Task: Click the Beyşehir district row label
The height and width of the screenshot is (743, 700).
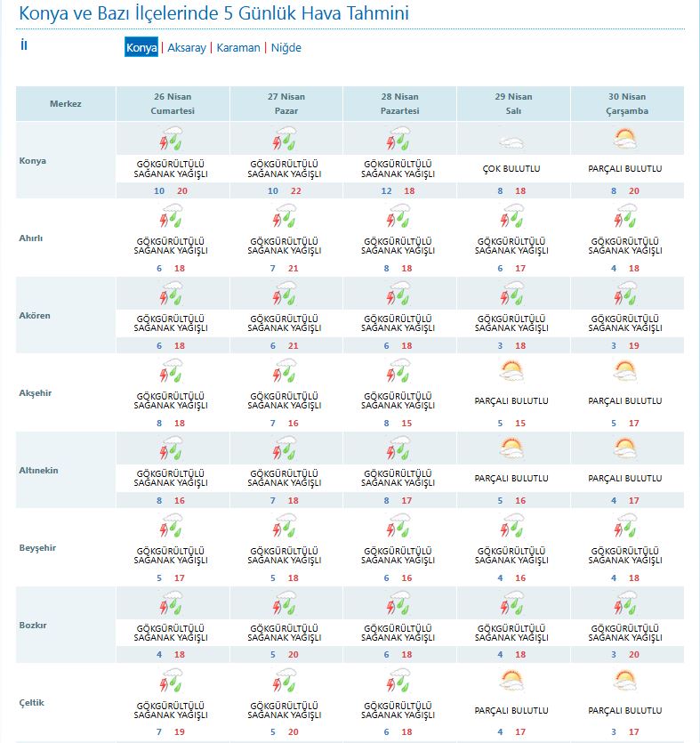Action: pos(37,548)
